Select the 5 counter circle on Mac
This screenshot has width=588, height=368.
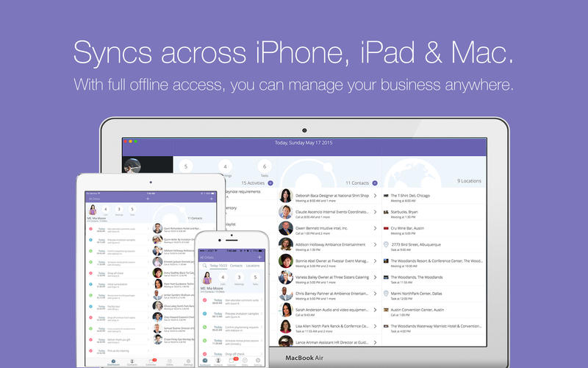click(186, 167)
